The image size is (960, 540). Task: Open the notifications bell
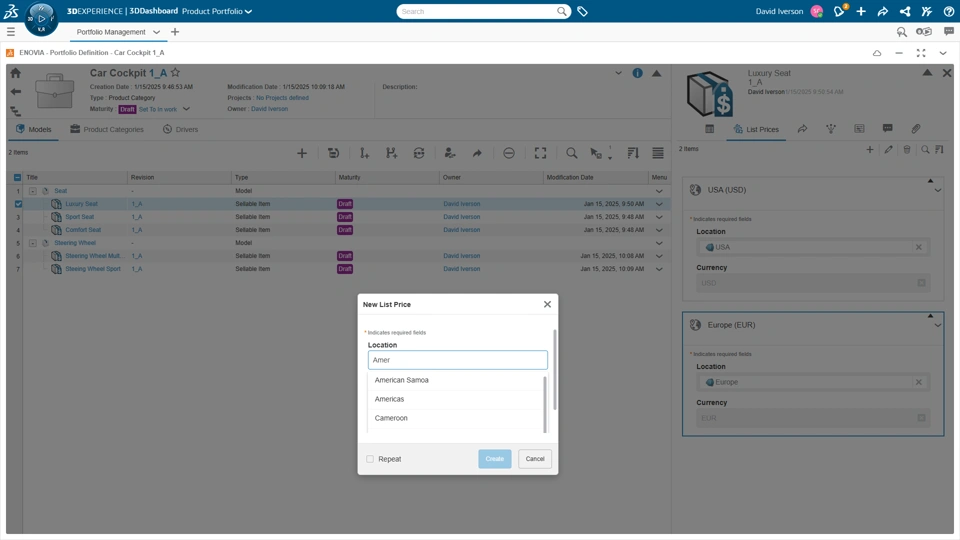click(839, 11)
